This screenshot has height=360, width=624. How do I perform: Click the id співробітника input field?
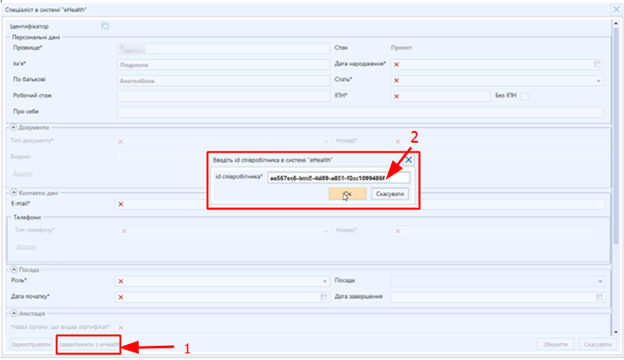339,178
